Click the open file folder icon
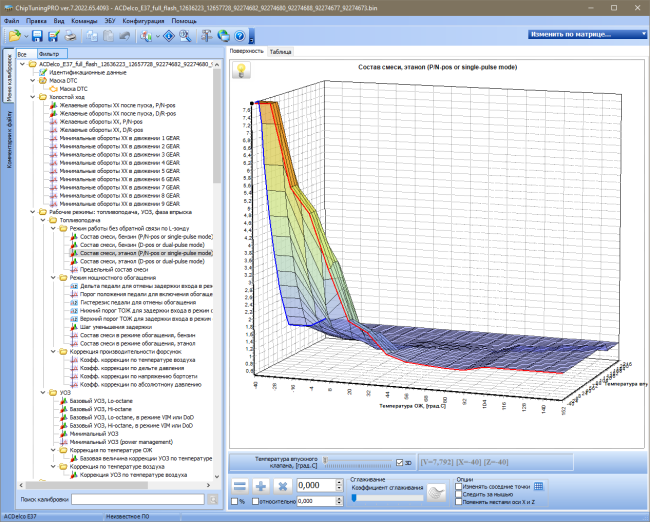650x522 pixels. click(15, 36)
